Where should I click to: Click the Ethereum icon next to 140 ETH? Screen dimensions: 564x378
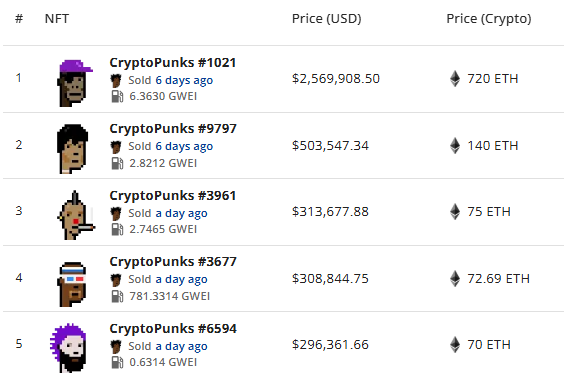click(x=455, y=146)
